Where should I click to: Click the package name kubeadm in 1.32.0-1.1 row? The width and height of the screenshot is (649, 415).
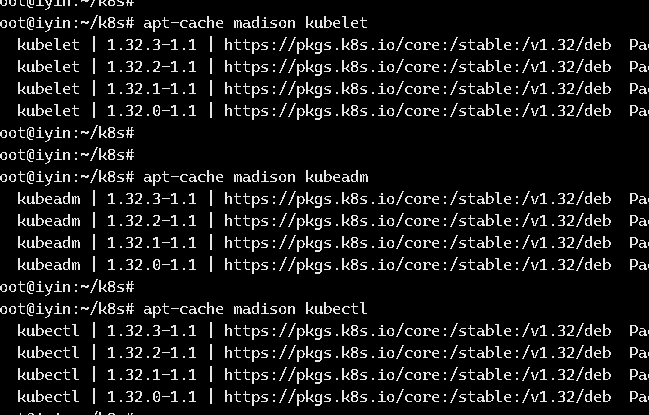(48, 264)
